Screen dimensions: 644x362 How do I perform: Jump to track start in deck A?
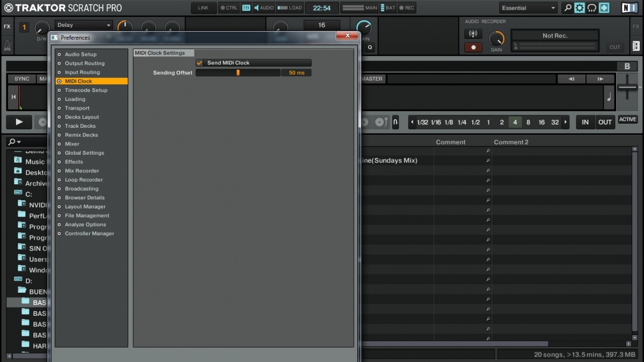pyautogui.click(x=13, y=97)
